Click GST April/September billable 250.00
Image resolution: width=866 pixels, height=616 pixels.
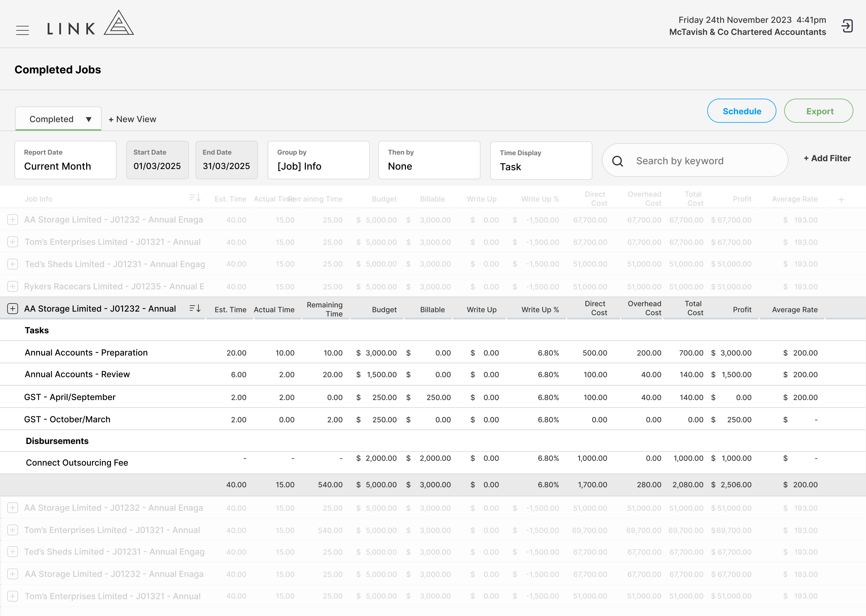438,397
